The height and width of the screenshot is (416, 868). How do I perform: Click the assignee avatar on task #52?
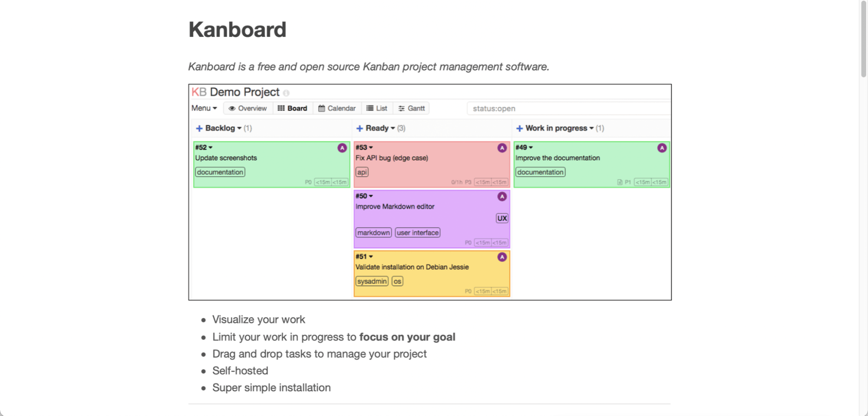pos(342,148)
